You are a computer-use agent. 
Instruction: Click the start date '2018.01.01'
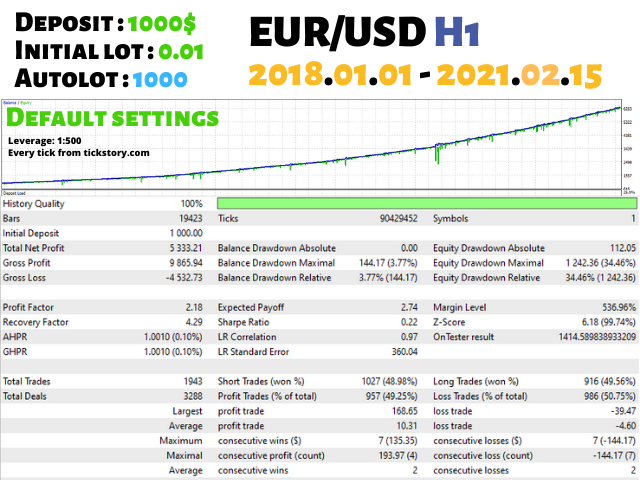click(330, 75)
